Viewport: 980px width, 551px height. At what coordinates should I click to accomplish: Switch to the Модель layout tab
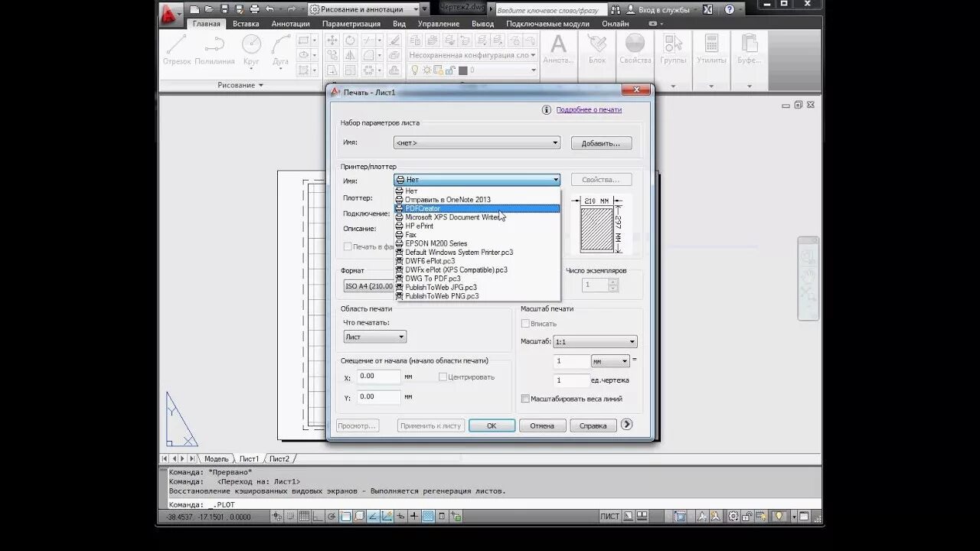[217, 458]
